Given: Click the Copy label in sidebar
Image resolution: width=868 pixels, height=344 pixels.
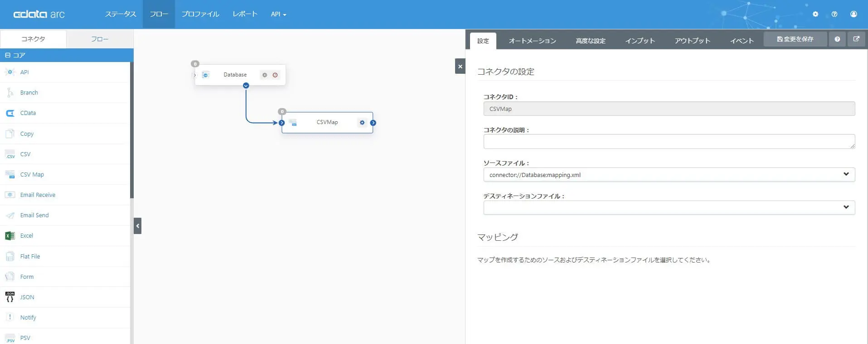Looking at the screenshot, I should click(27, 134).
